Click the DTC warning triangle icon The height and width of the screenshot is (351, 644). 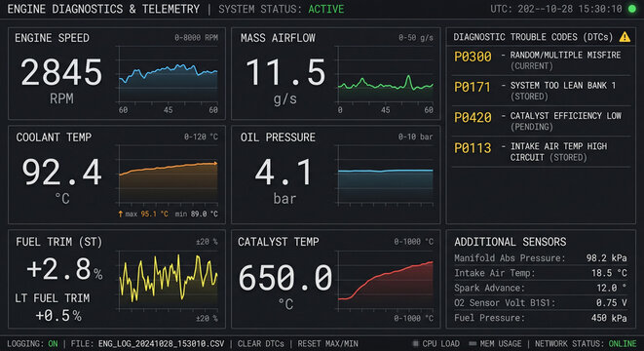tap(625, 37)
